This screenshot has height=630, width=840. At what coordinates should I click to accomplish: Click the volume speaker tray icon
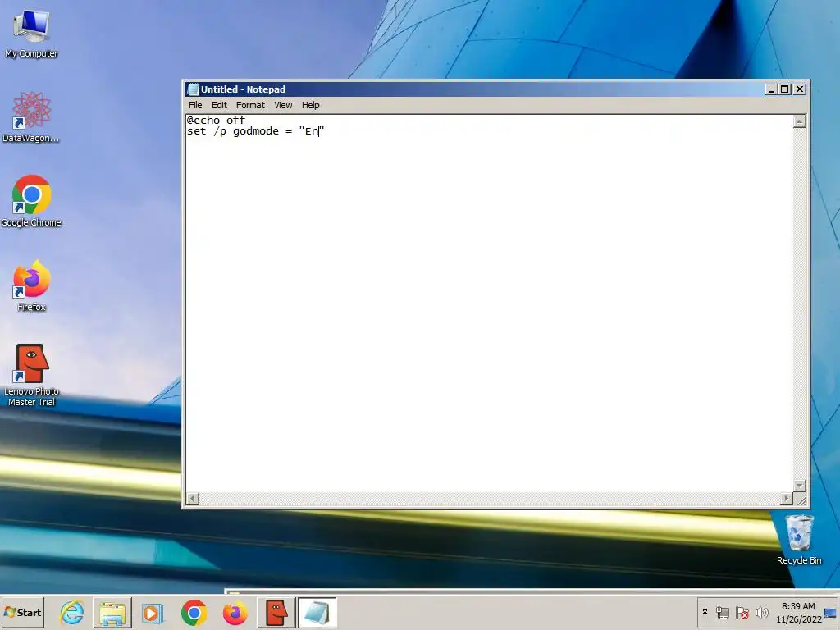pyautogui.click(x=761, y=612)
